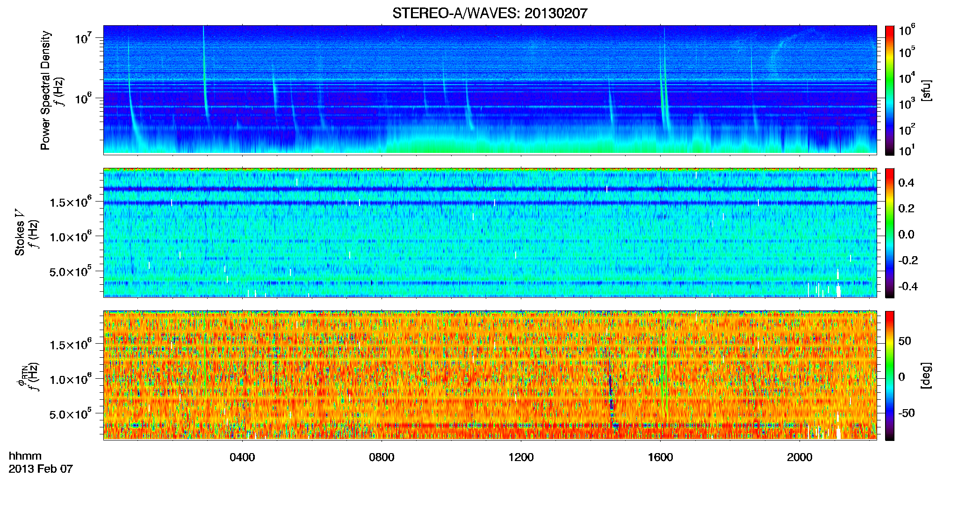The image size is (980, 505).
Task: Click the power spectral density color bar
Action: click(889, 90)
